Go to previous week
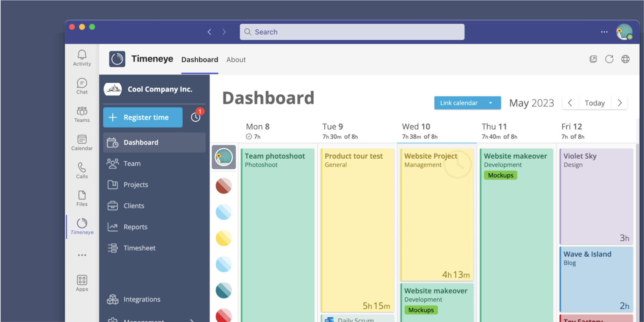This screenshot has height=322, width=644. tap(570, 103)
